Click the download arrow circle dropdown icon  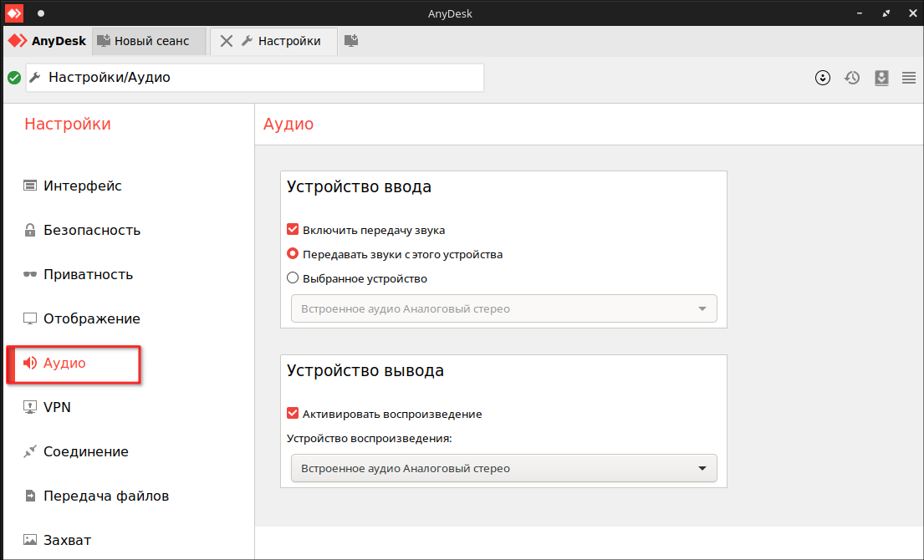click(x=823, y=78)
